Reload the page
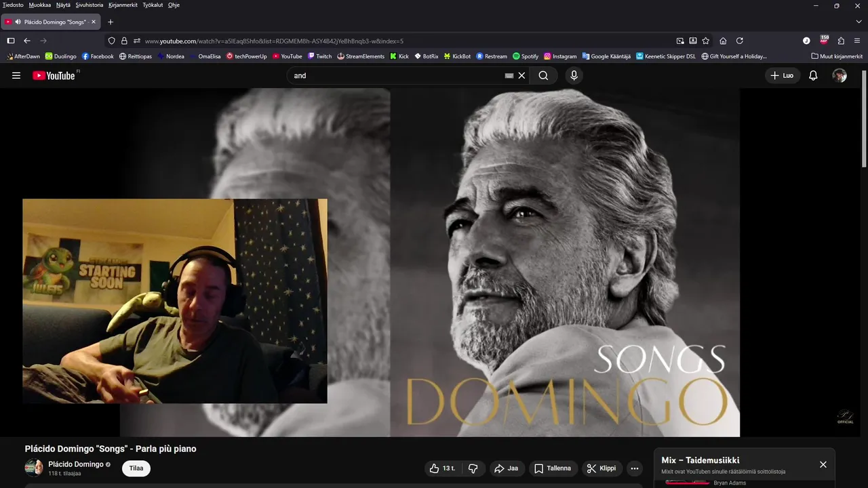 pos(740,41)
